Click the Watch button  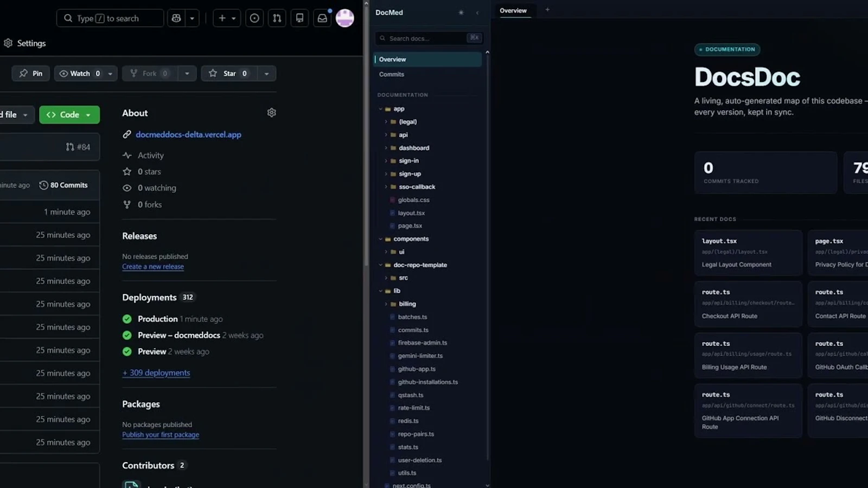(x=79, y=74)
